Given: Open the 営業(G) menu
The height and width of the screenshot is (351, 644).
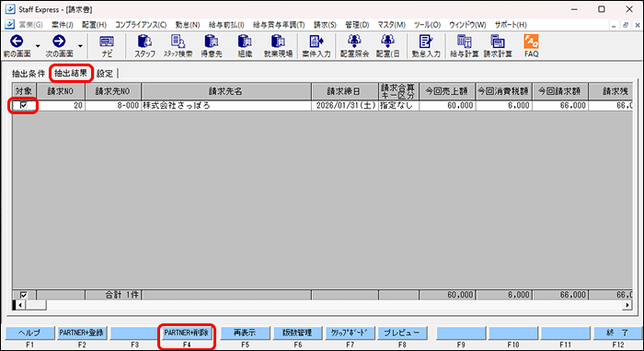Looking at the screenshot, I should click(x=30, y=25).
